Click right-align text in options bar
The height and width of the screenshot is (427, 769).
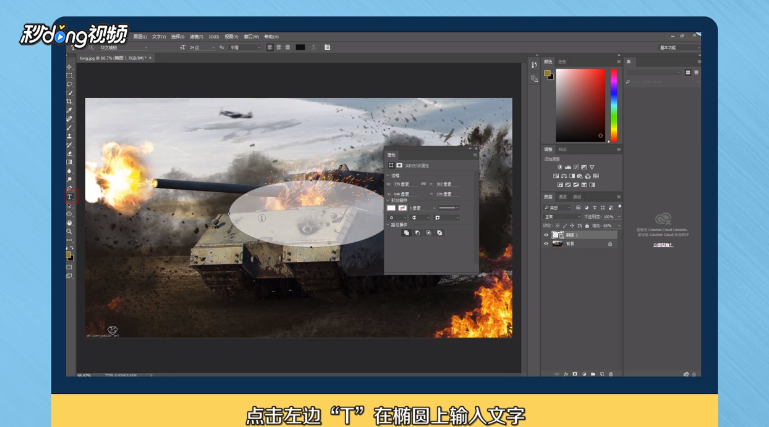tap(287, 48)
